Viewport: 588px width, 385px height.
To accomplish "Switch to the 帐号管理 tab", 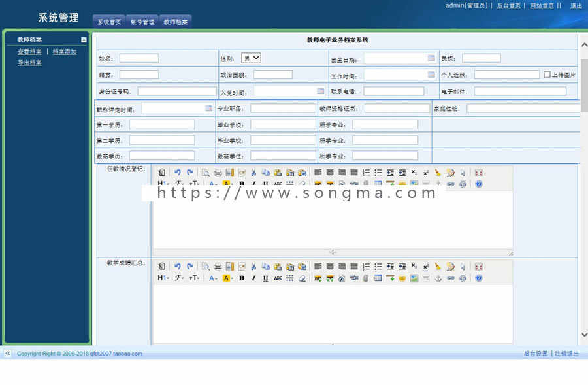I will pyautogui.click(x=142, y=22).
